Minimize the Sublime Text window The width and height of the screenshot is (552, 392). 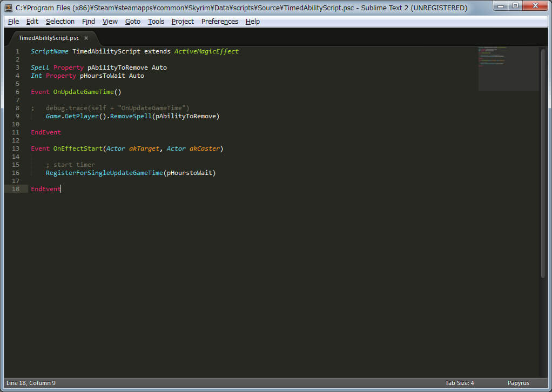click(x=501, y=6)
